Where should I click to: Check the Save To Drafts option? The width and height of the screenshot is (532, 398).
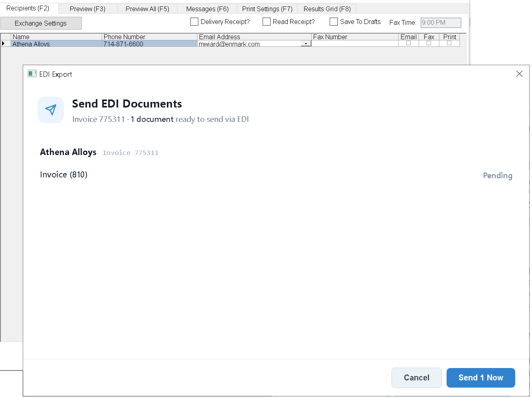coord(334,22)
